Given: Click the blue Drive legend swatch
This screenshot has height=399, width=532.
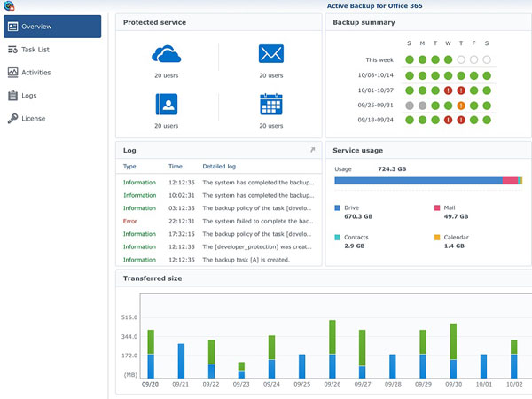Looking at the screenshot, I should 337,207.
